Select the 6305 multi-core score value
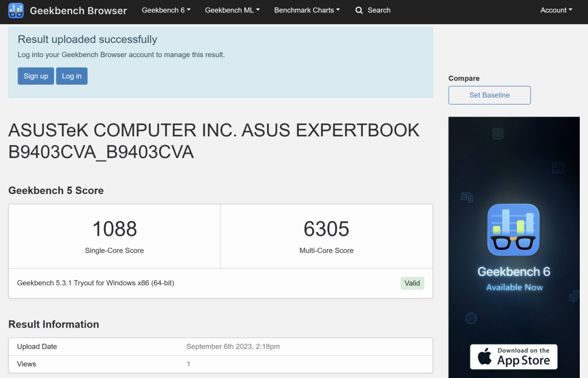Viewport: 588px width, 378px height. pyautogui.click(x=326, y=229)
